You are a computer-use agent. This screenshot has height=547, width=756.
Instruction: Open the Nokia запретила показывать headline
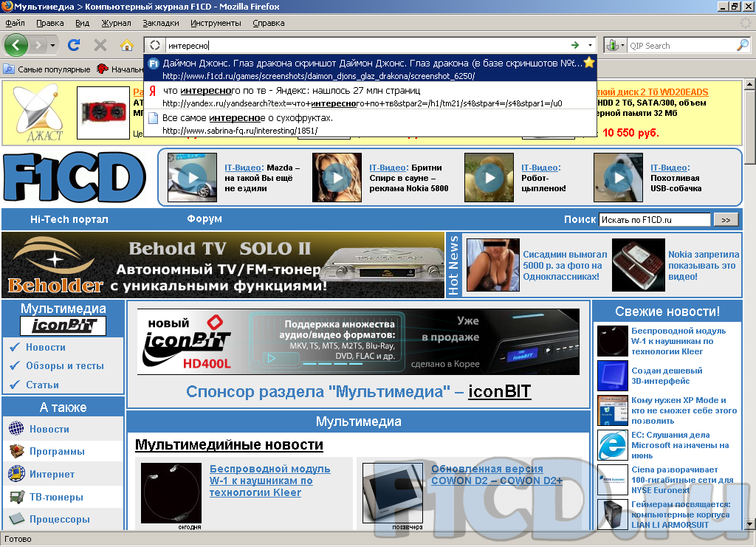(704, 265)
